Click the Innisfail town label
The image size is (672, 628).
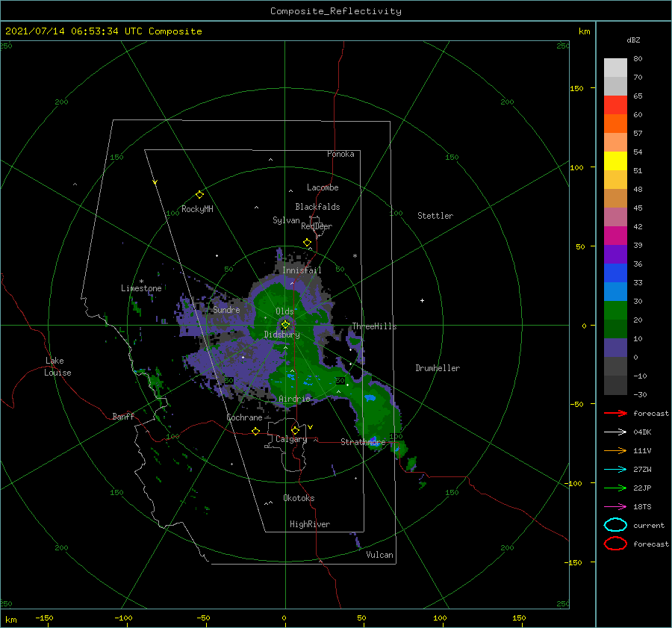click(x=302, y=270)
